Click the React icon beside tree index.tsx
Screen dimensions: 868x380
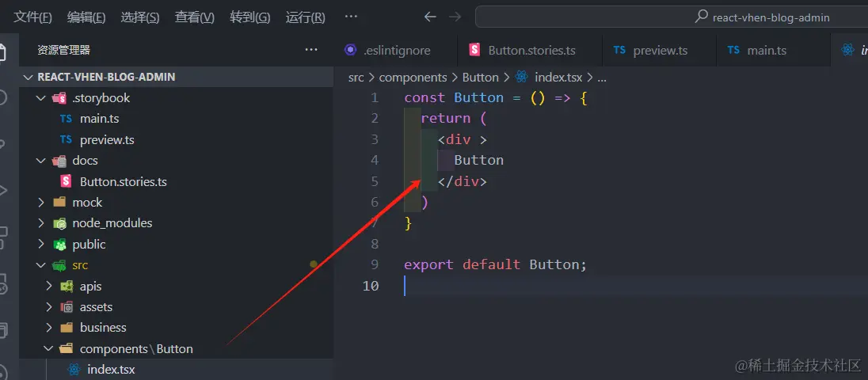click(x=73, y=370)
